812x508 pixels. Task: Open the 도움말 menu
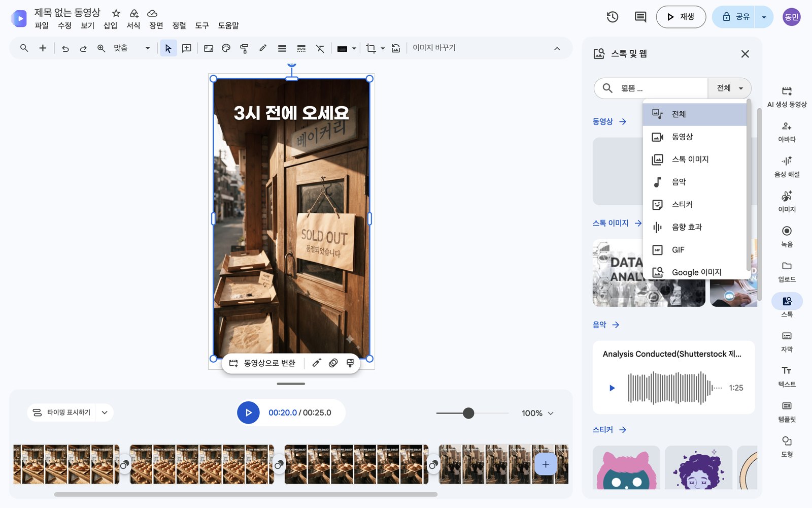(x=228, y=25)
